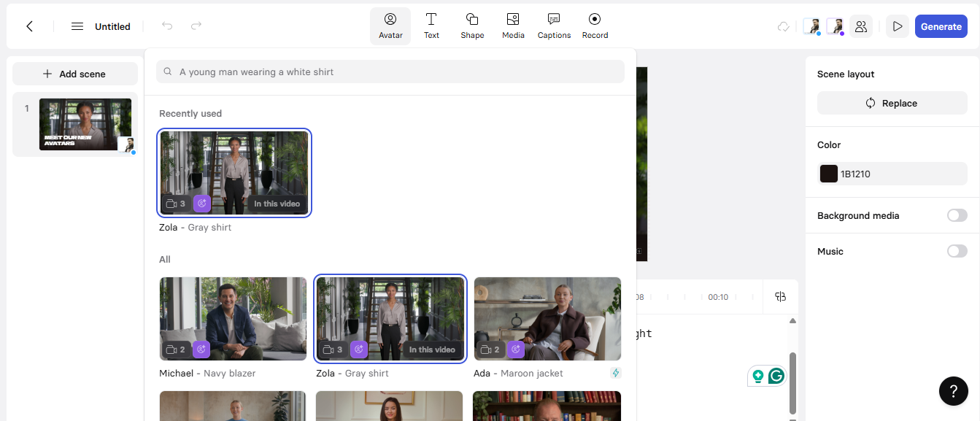Click the Add scene button
980x421 pixels.
pyautogui.click(x=75, y=74)
